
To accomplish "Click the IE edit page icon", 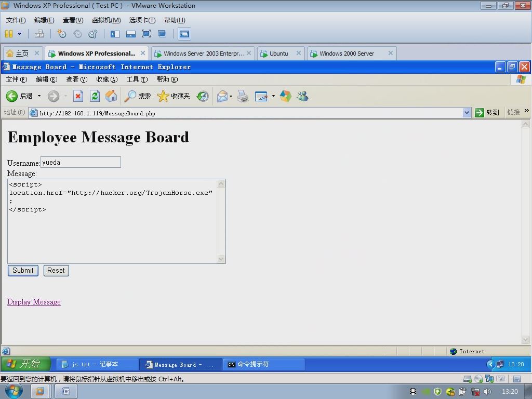I will click(x=261, y=96).
